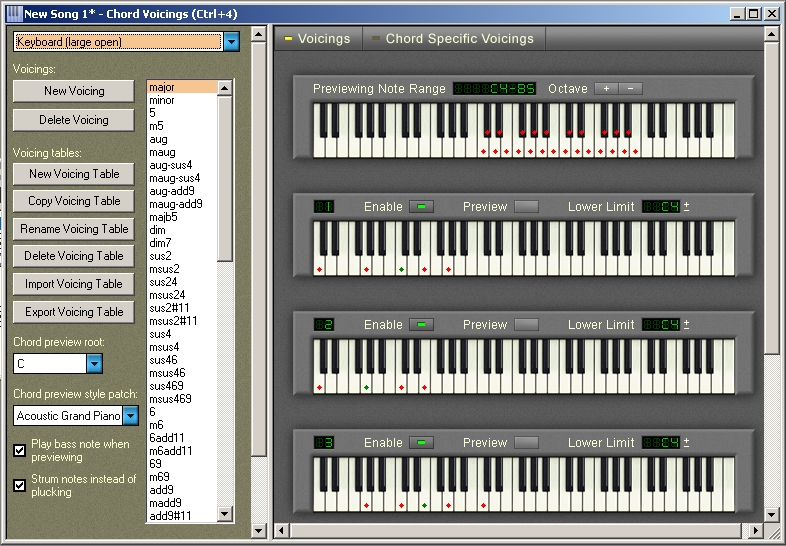Uncheck Strum notes instead of plucking

point(20,485)
